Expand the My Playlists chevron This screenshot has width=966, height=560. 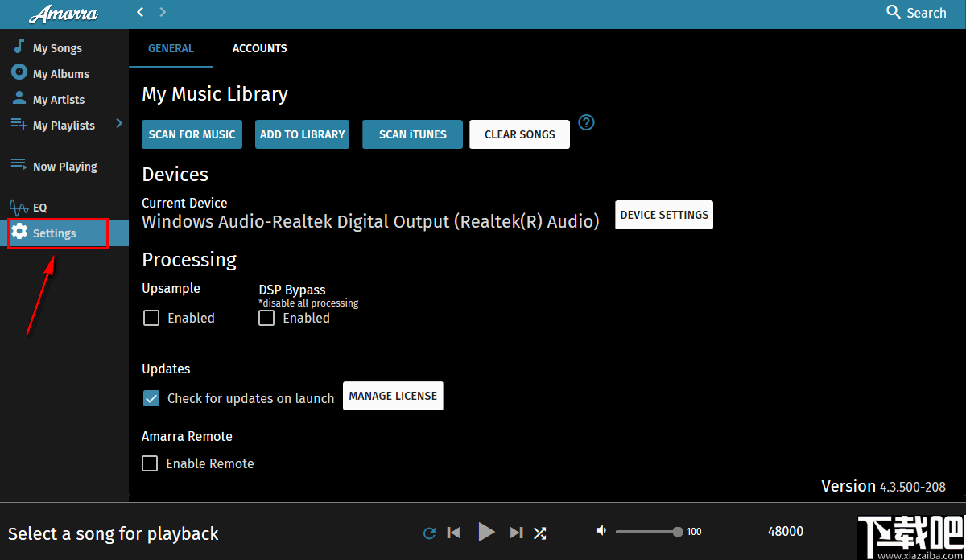tap(119, 123)
